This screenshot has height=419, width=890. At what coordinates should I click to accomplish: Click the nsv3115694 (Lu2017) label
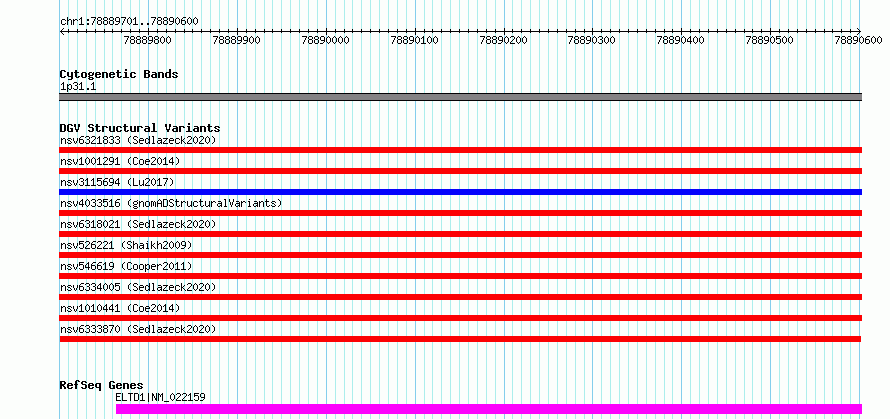pyautogui.click(x=117, y=182)
